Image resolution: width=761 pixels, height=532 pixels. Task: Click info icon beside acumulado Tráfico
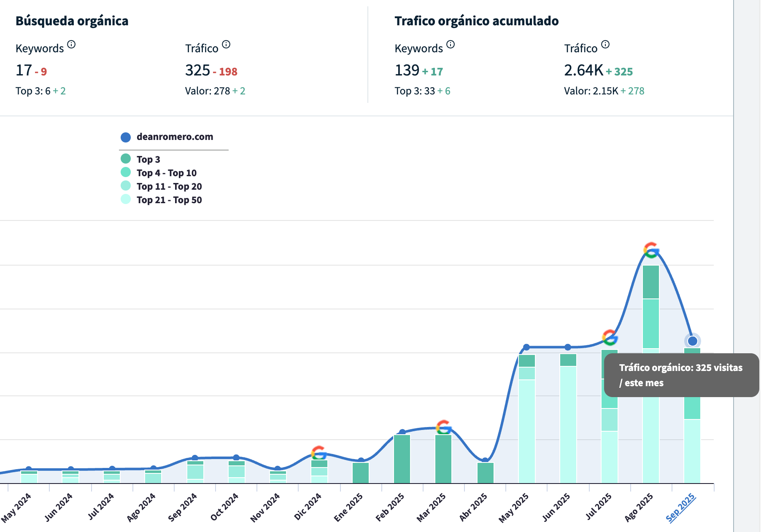click(x=605, y=44)
